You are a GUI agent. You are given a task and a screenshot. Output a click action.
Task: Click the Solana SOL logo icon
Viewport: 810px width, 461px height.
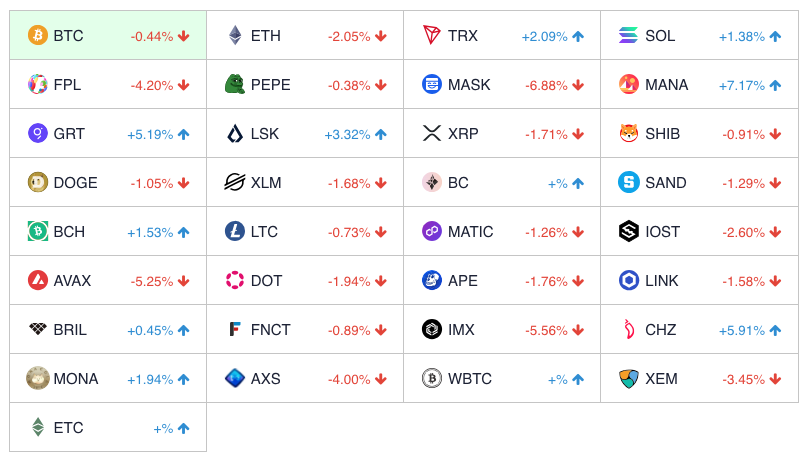point(629,36)
